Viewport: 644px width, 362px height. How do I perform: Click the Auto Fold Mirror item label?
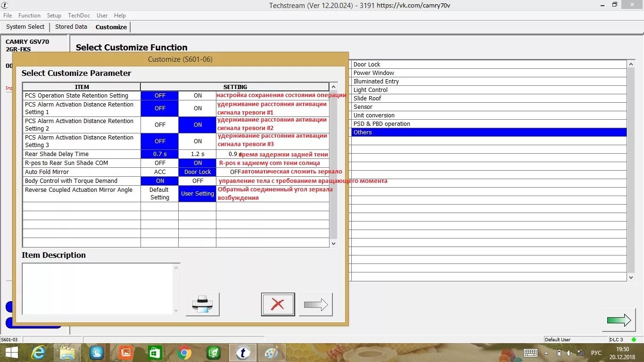47,172
